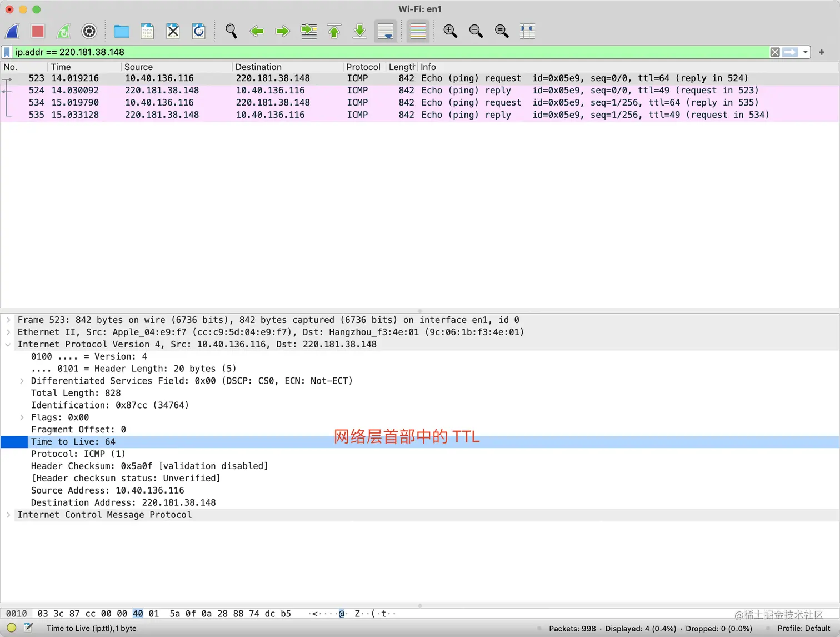Click into the display filter field
The height and width of the screenshot is (637, 840).
click(x=391, y=52)
